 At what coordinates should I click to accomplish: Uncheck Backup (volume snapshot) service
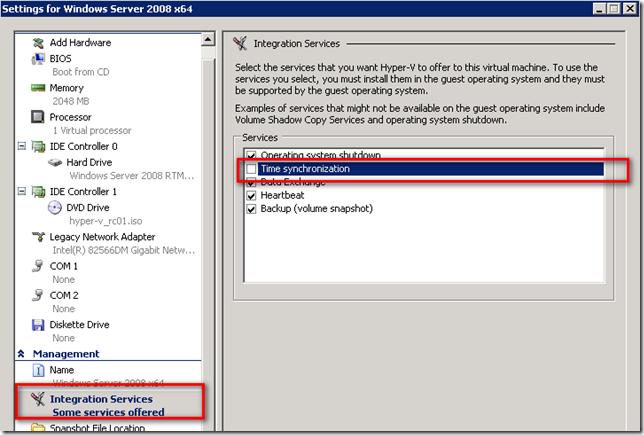coord(251,209)
